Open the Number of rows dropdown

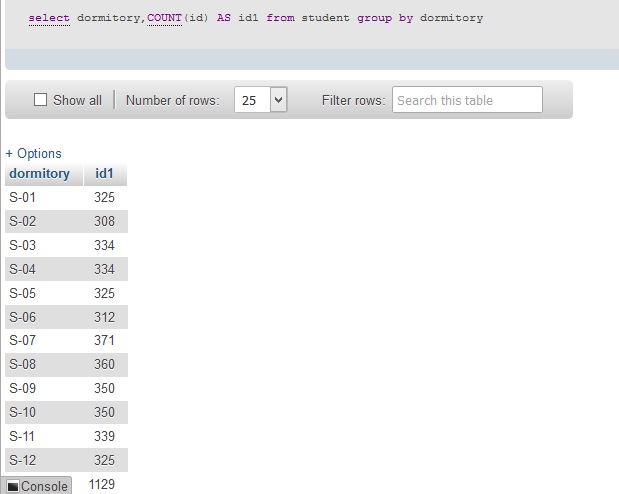click(261, 100)
